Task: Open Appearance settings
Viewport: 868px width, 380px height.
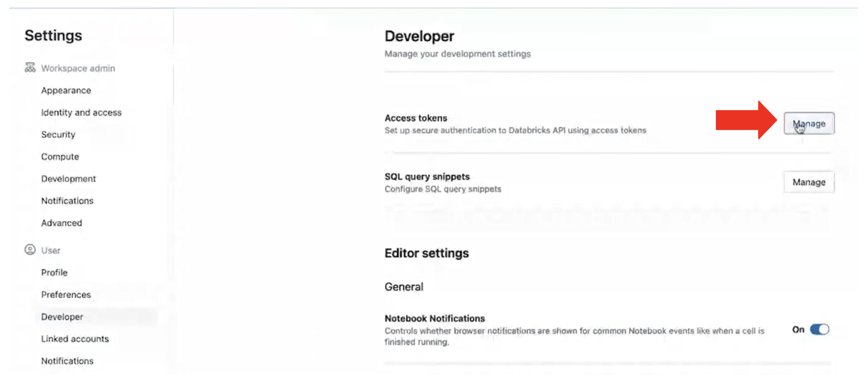Action: click(66, 90)
